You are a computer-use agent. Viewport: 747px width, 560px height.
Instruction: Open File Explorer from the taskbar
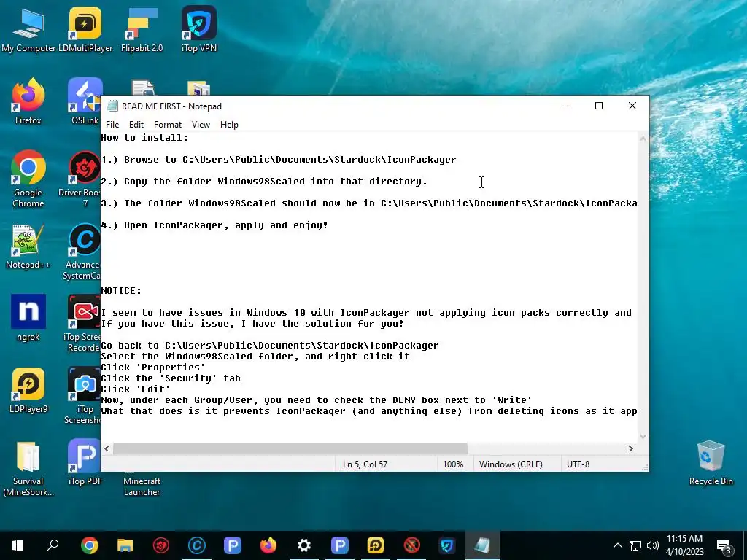[125, 545]
